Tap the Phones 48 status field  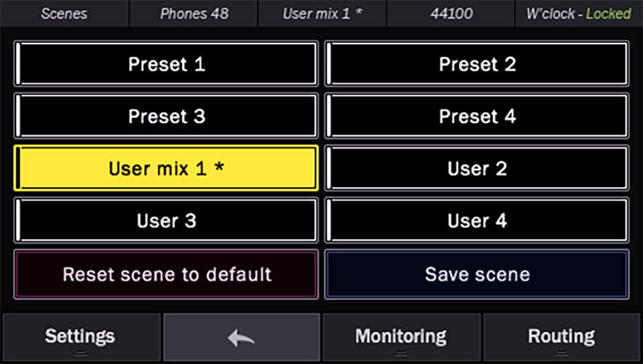pyautogui.click(x=194, y=13)
